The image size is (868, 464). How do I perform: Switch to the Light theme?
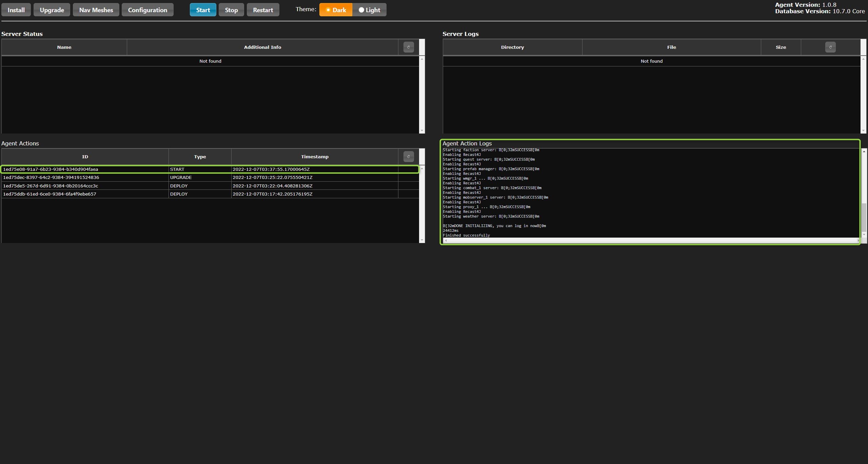click(x=369, y=10)
